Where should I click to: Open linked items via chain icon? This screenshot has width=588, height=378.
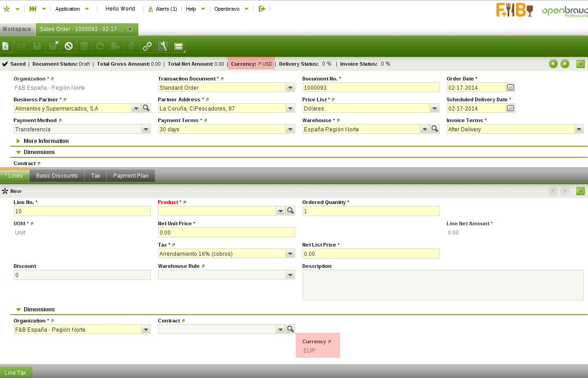(147, 46)
